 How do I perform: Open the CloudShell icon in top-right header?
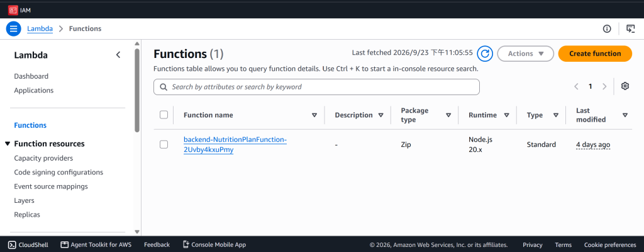pyautogui.click(x=630, y=28)
